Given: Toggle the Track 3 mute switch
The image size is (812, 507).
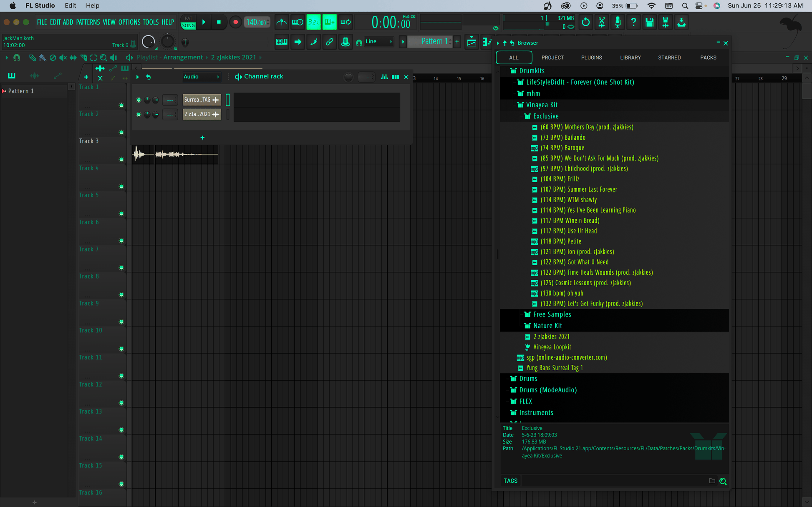Looking at the screenshot, I should point(121,159).
